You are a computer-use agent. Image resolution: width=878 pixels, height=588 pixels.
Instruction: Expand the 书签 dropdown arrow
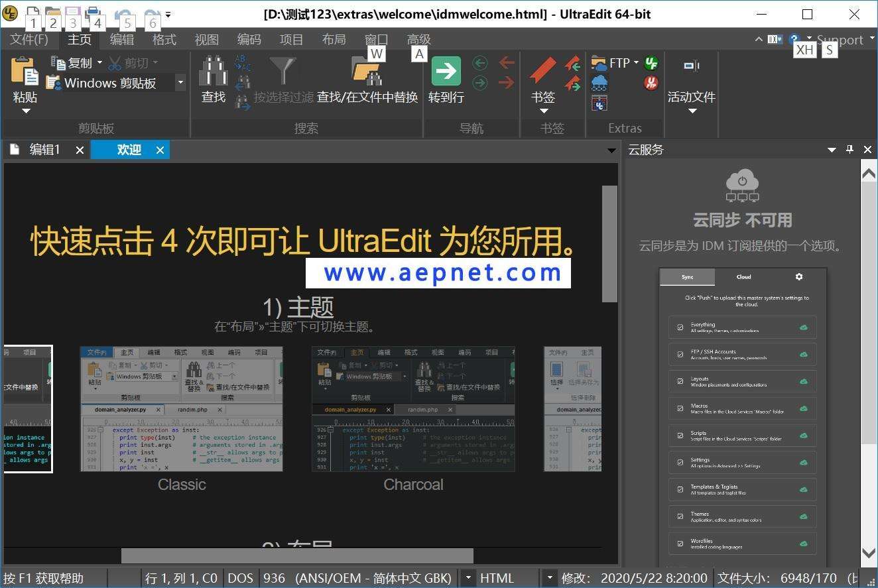[x=543, y=111]
